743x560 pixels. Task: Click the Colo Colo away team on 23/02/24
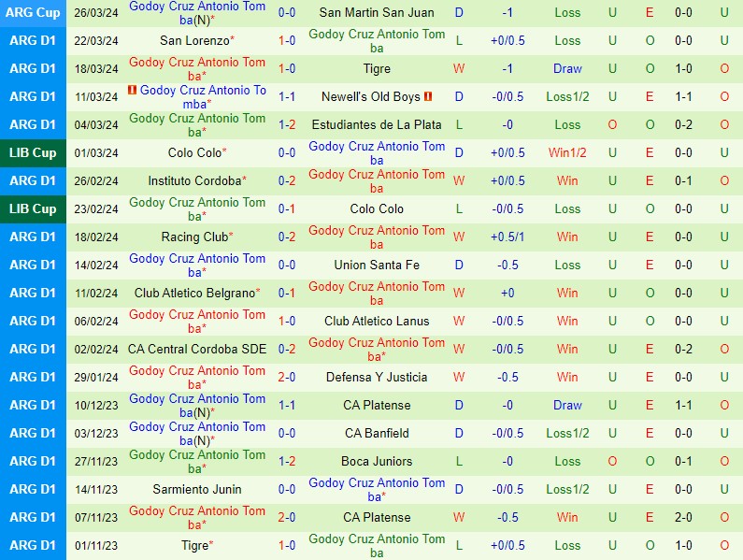pyautogui.click(x=377, y=208)
